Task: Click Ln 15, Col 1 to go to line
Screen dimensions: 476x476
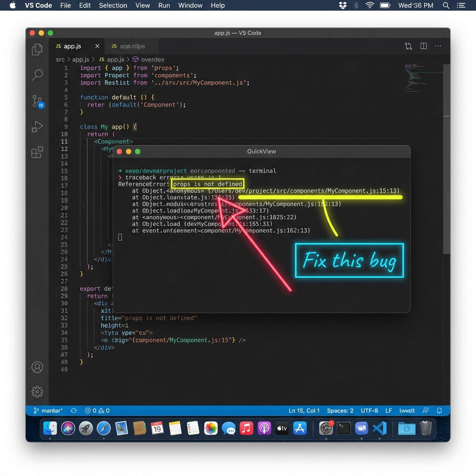Action: pos(304,410)
